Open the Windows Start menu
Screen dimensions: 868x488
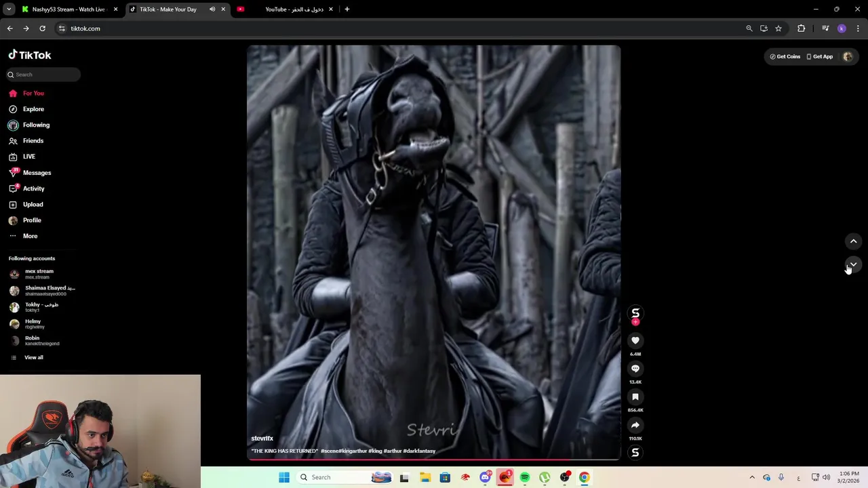[x=284, y=477]
